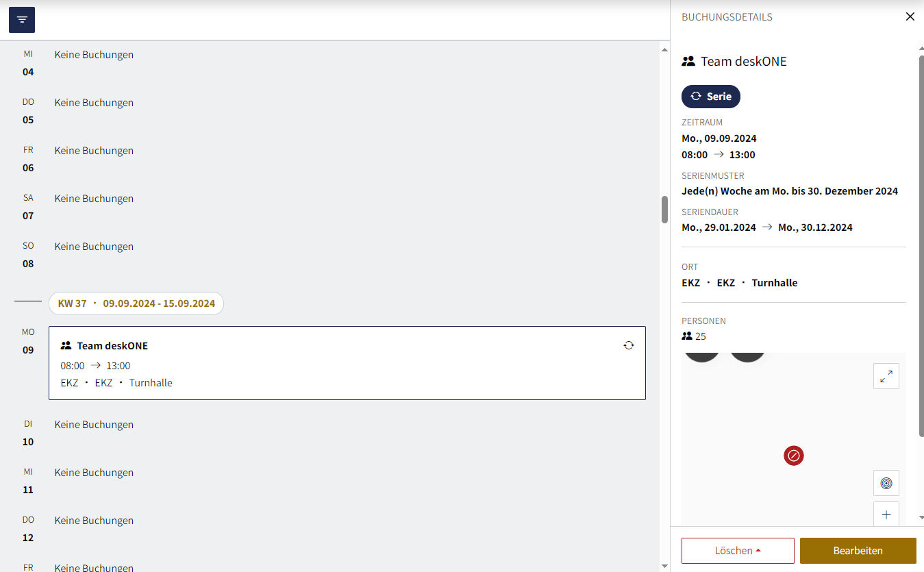924x572 pixels.
Task: Expand the map to fullscreen
Action: point(886,376)
